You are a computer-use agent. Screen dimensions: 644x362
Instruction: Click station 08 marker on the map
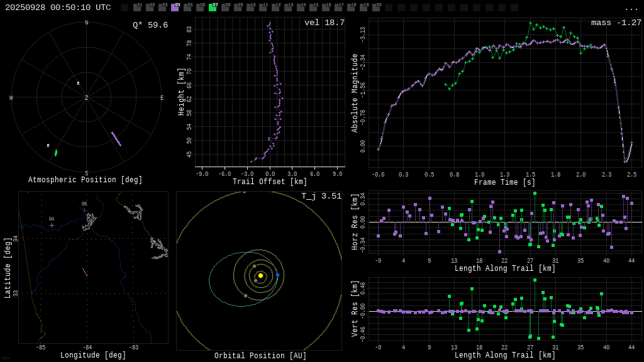(x=84, y=210)
